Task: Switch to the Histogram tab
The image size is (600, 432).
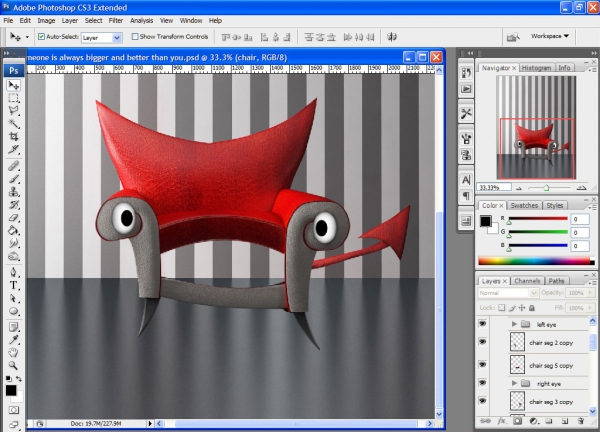Action: click(536, 68)
